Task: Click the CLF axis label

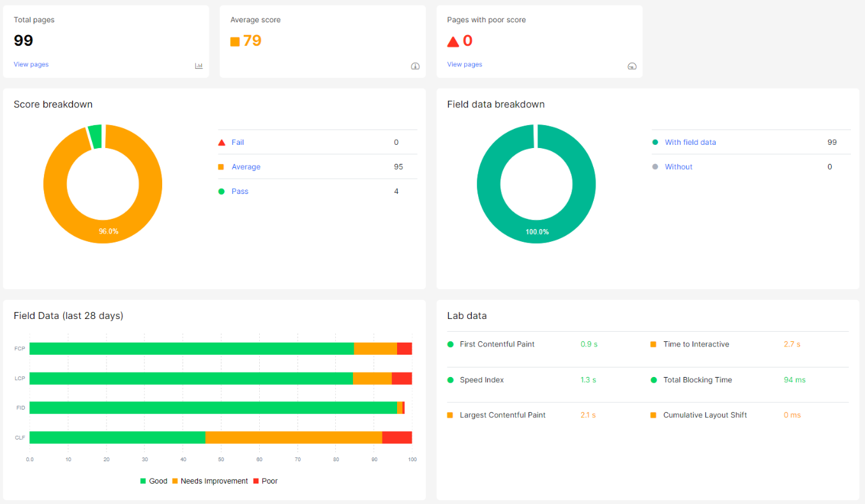Action: (20, 438)
